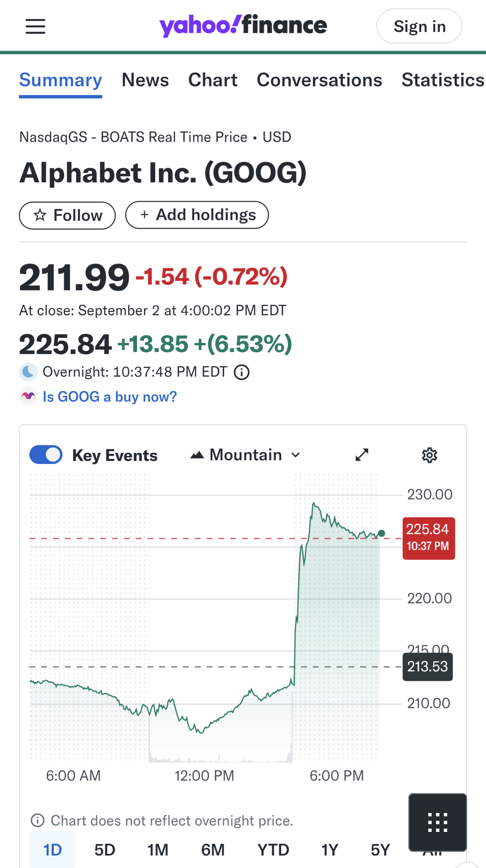Click Add holdings button
The height and width of the screenshot is (868, 486).
click(197, 215)
